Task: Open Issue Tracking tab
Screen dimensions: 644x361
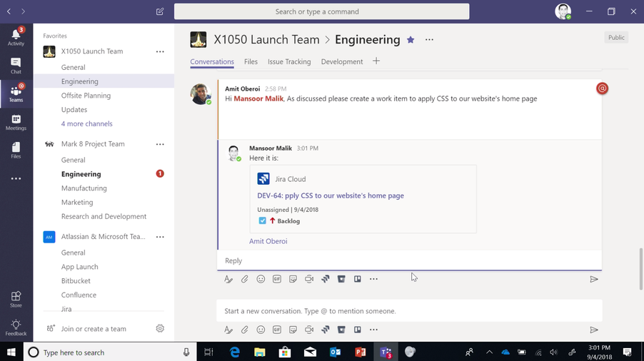Action: pos(289,61)
